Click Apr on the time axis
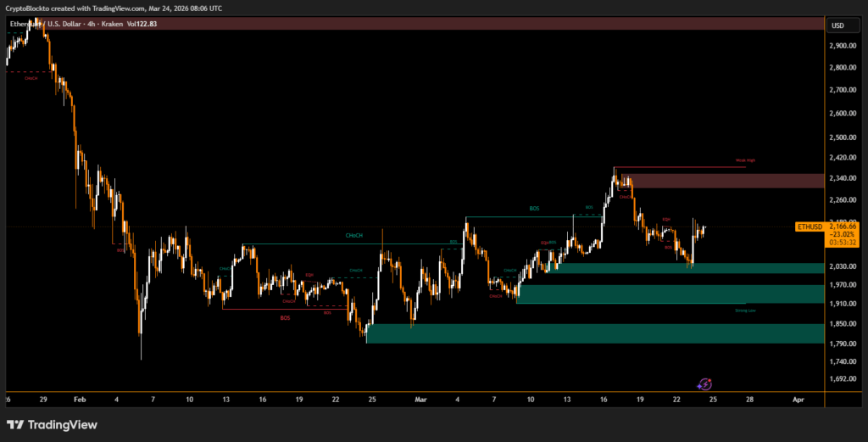This screenshot has height=442, width=868. [798, 398]
